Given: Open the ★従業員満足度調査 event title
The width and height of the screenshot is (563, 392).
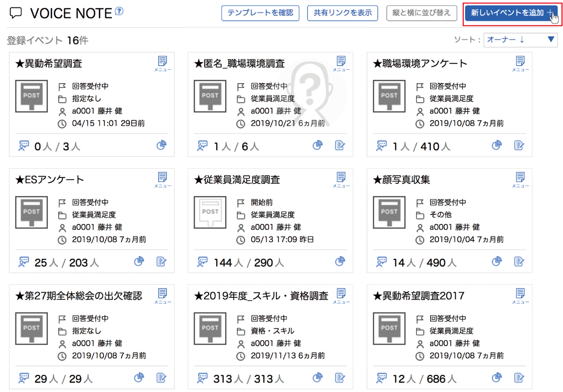Looking at the screenshot, I should [x=237, y=180].
